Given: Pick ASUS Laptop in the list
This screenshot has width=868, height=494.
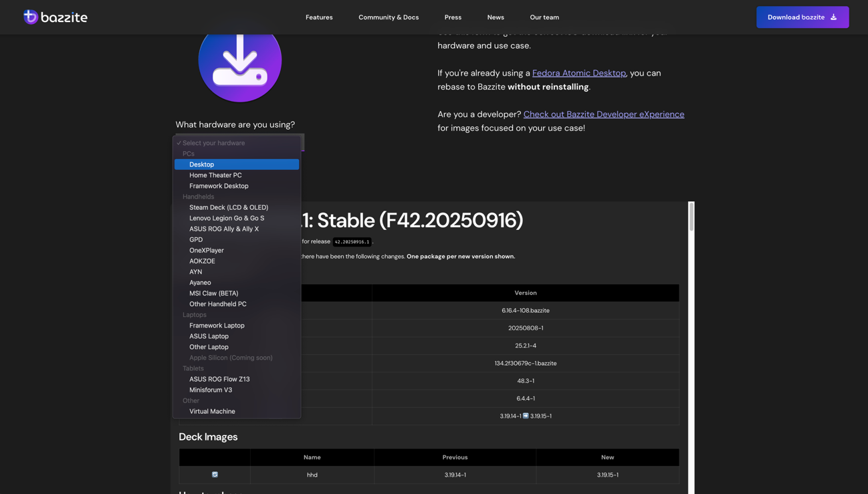Looking at the screenshot, I should (x=237, y=336).
